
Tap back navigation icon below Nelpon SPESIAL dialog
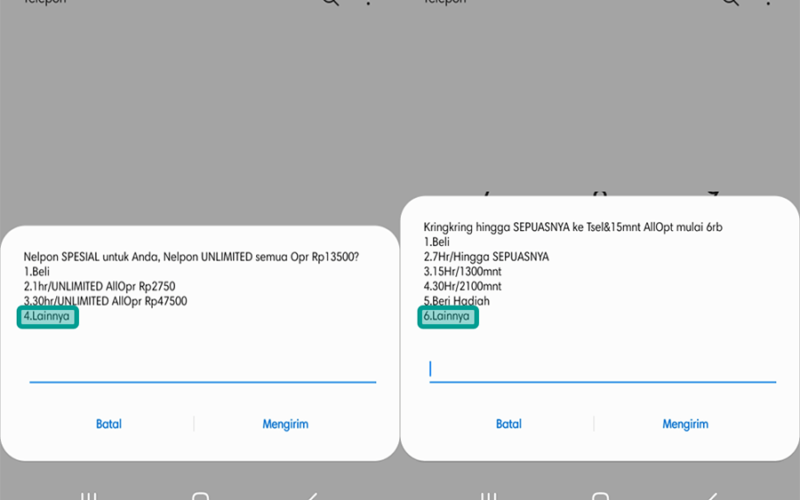[312, 496]
